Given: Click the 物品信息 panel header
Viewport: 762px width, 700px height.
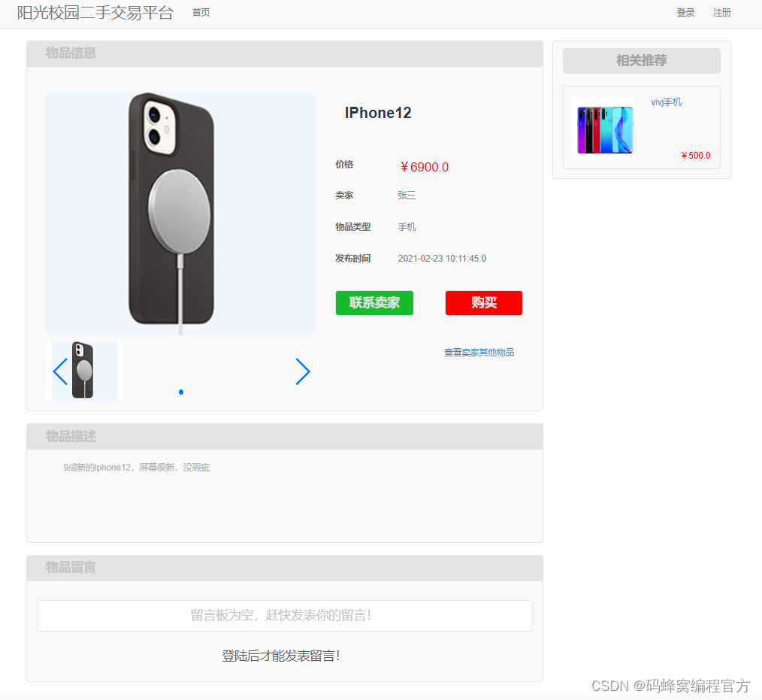Looking at the screenshot, I should click(285, 54).
